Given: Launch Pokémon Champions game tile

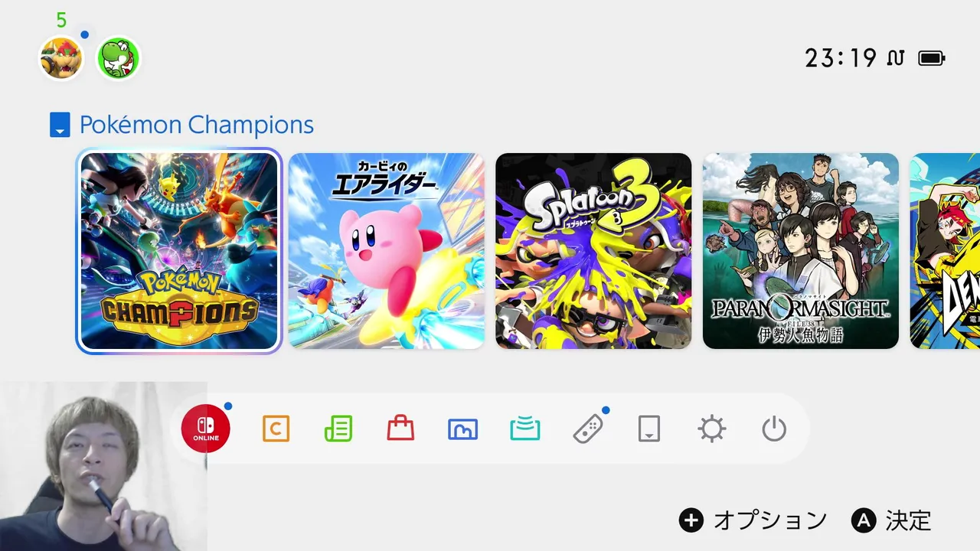Looking at the screenshot, I should pyautogui.click(x=179, y=251).
